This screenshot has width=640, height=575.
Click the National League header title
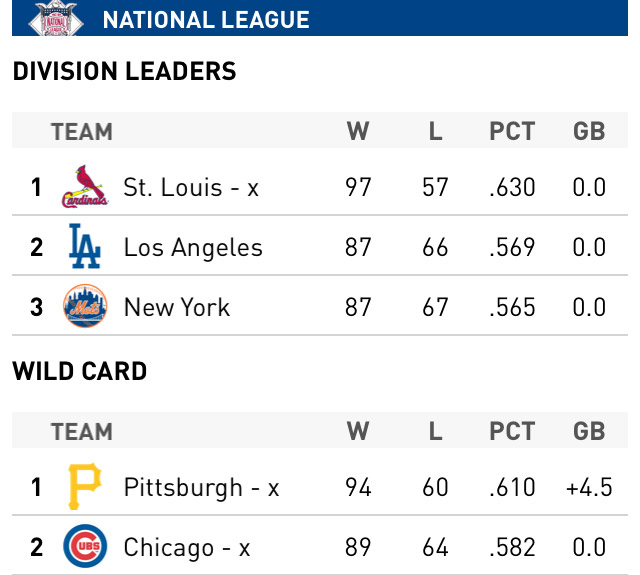click(x=206, y=20)
